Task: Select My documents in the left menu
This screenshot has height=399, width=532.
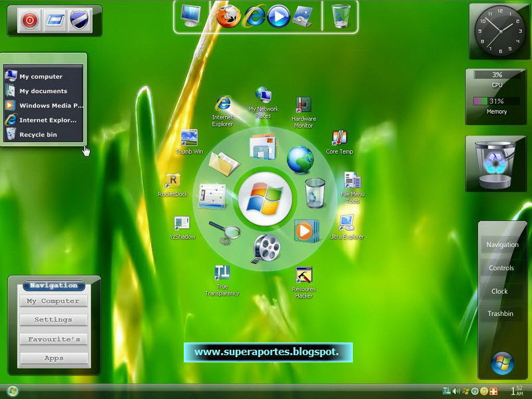Action: pyautogui.click(x=43, y=91)
